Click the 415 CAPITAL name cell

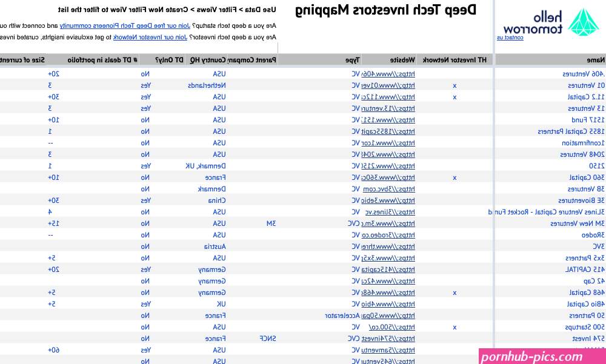pyautogui.click(x=585, y=270)
